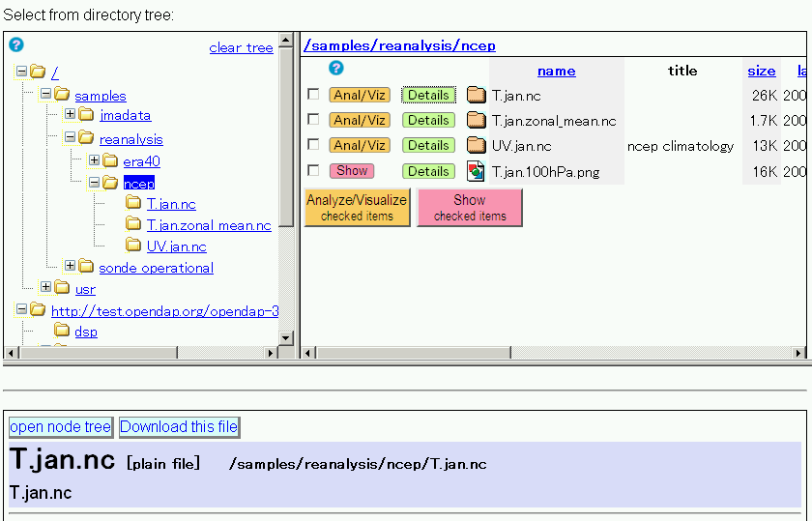Check the box for T.jan.nc row
Image resolution: width=812 pixels, height=521 pixels.
coord(313,95)
